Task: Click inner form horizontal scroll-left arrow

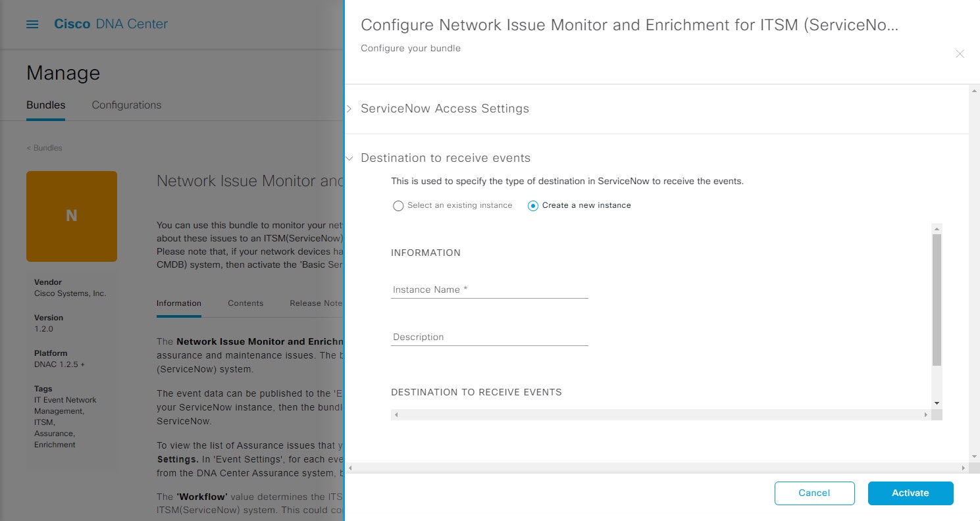Action: (396, 415)
